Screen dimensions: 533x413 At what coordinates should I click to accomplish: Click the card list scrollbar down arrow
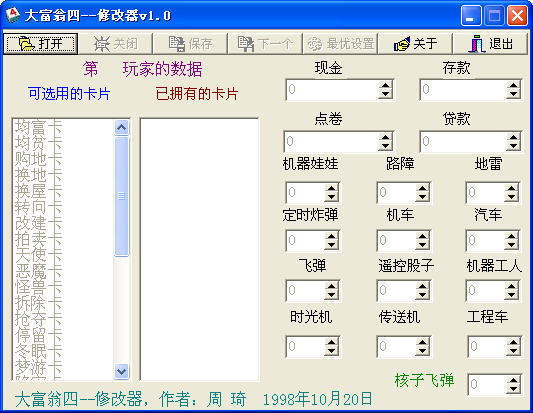point(122,371)
